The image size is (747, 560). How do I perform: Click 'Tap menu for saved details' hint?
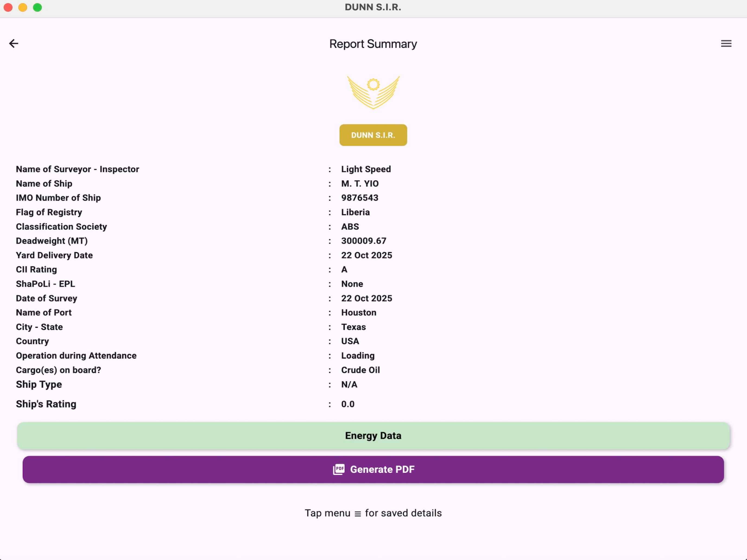pos(373,513)
